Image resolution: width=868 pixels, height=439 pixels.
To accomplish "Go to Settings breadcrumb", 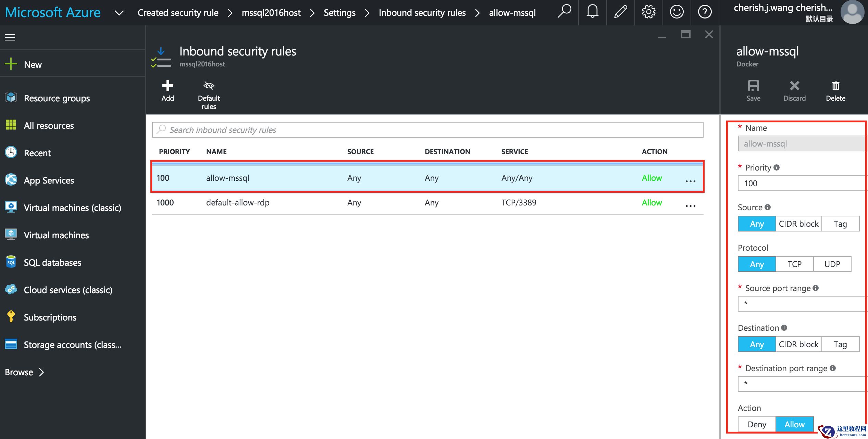I will tap(339, 13).
